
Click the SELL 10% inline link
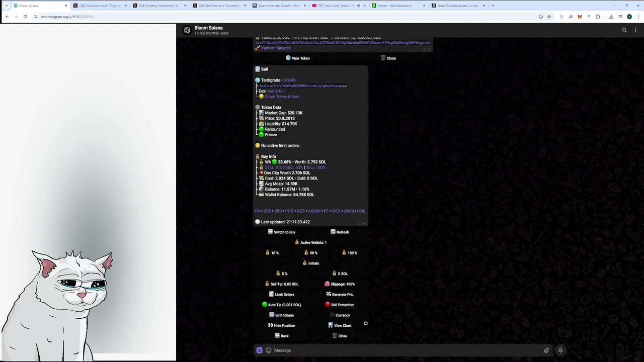pos(274,167)
